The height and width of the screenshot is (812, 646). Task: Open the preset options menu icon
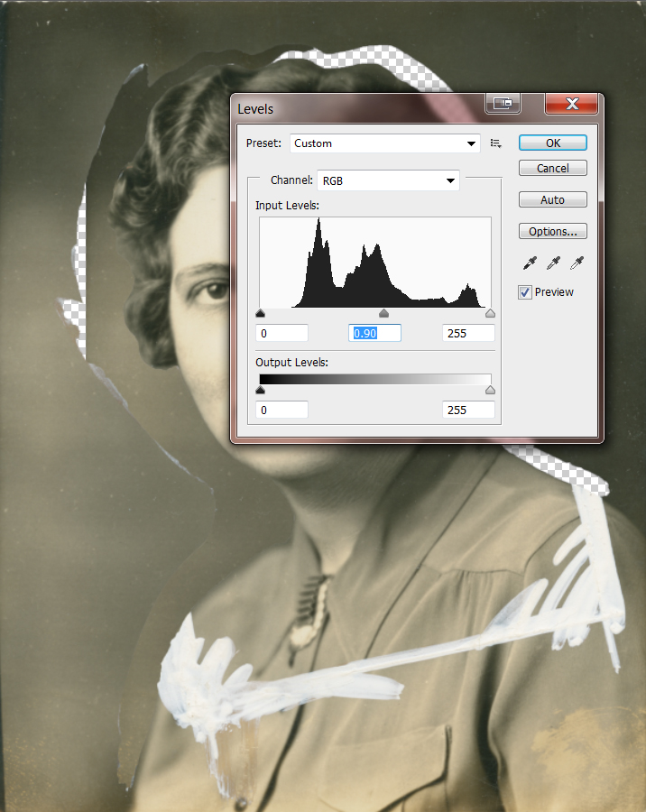tap(495, 143)
